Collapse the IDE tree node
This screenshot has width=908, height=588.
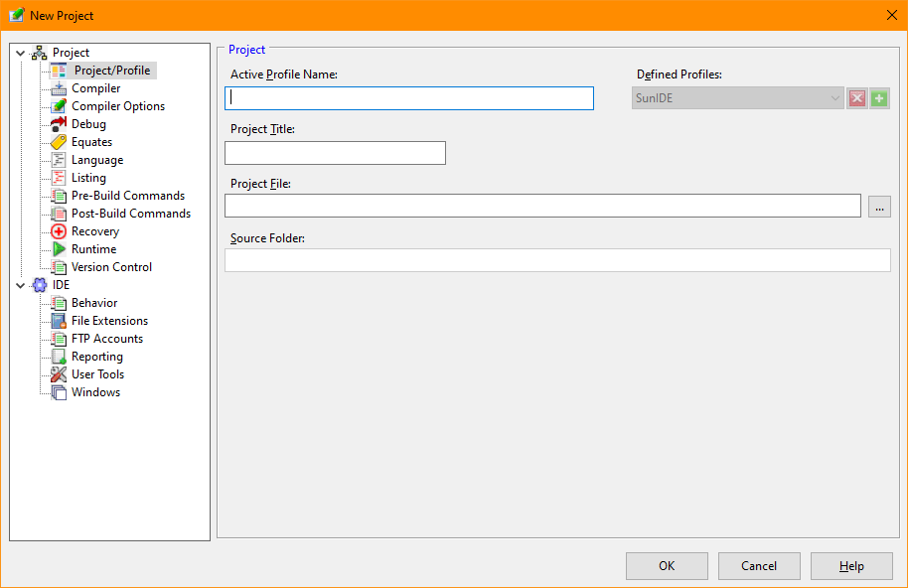pyautogui.click(x=20, y=285)
